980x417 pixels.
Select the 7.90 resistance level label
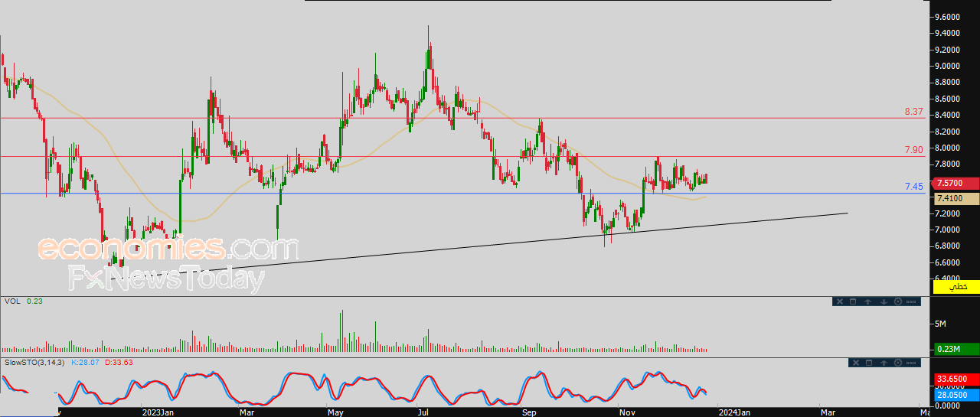tap(913, 150)
